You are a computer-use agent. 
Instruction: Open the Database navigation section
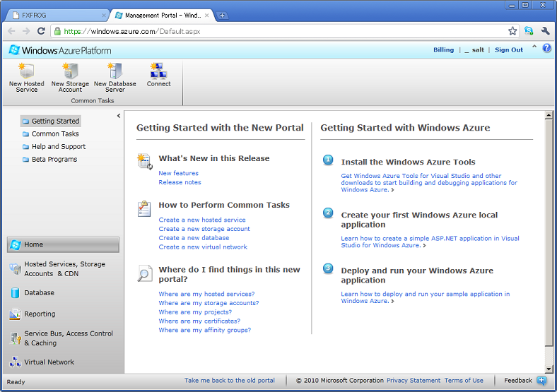point(39,292)
